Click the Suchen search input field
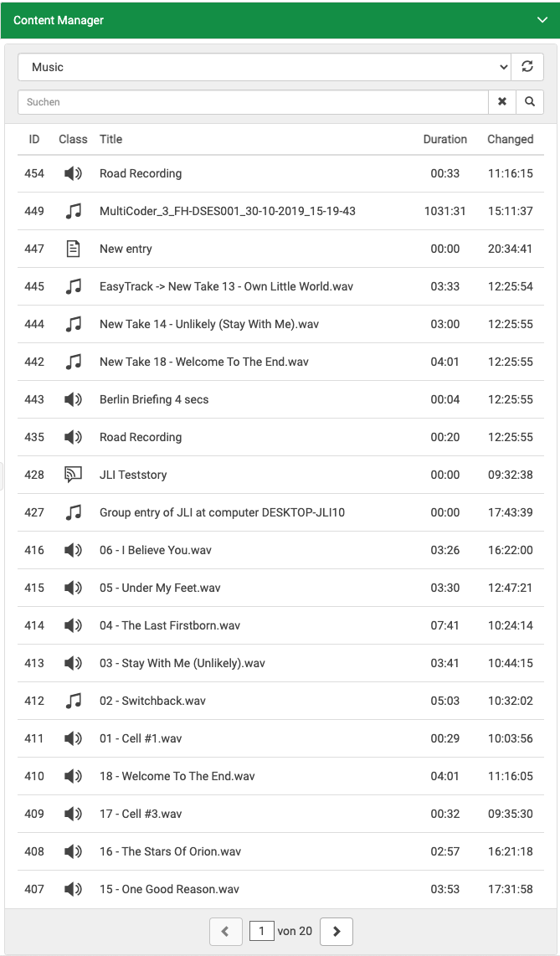Image resolution: width=560 pixels, height=956 pixels. pos(253,102)
